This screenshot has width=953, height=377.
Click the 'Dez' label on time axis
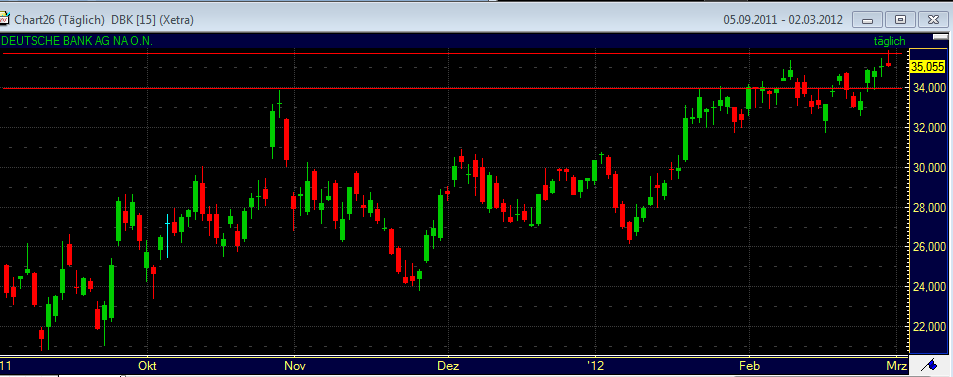pos(449,366)
